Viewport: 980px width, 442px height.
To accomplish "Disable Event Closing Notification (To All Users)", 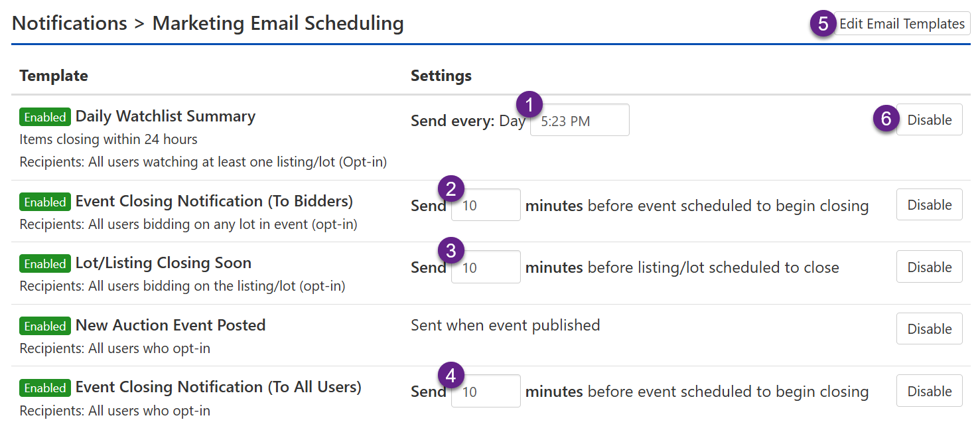I will [x=929, y=391].
